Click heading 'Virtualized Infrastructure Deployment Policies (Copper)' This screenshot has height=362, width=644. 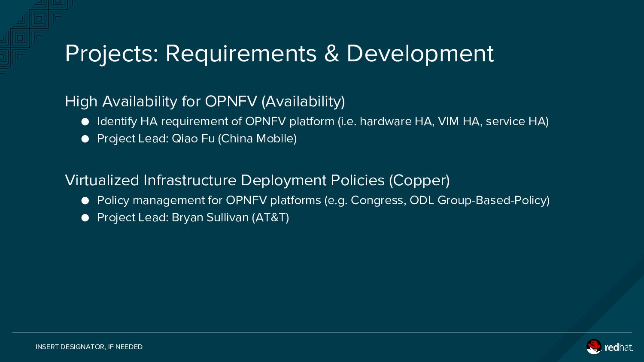(x=257, y=180)
